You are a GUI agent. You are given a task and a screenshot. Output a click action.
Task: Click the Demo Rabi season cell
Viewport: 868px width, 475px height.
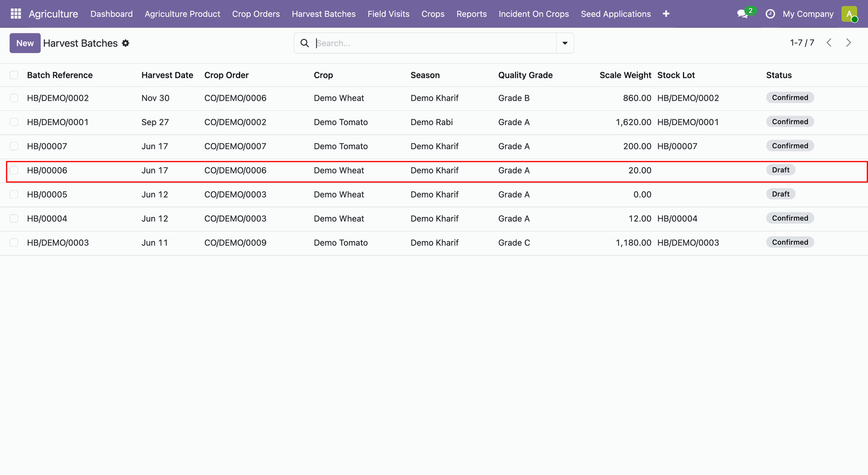(432, 122)
